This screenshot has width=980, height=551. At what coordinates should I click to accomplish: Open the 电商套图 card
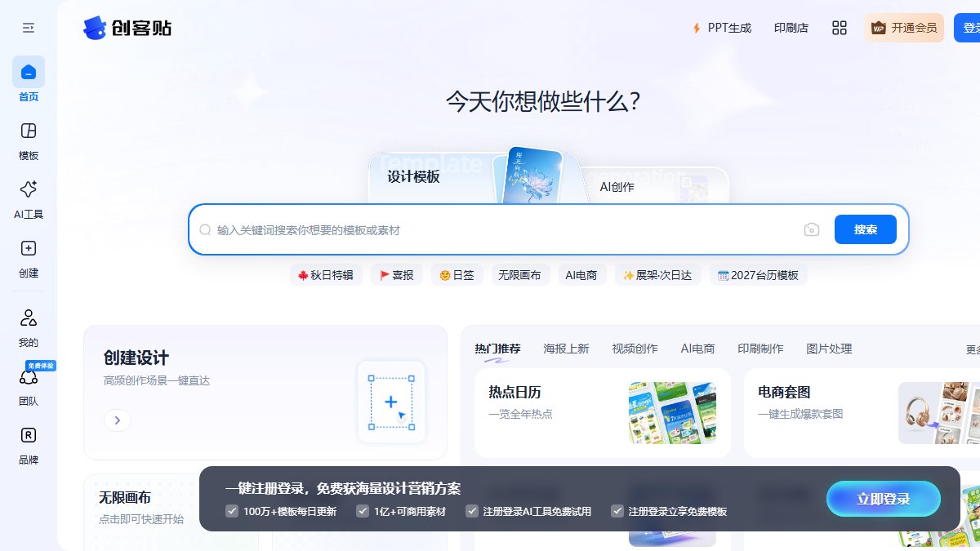pos(862,412)
